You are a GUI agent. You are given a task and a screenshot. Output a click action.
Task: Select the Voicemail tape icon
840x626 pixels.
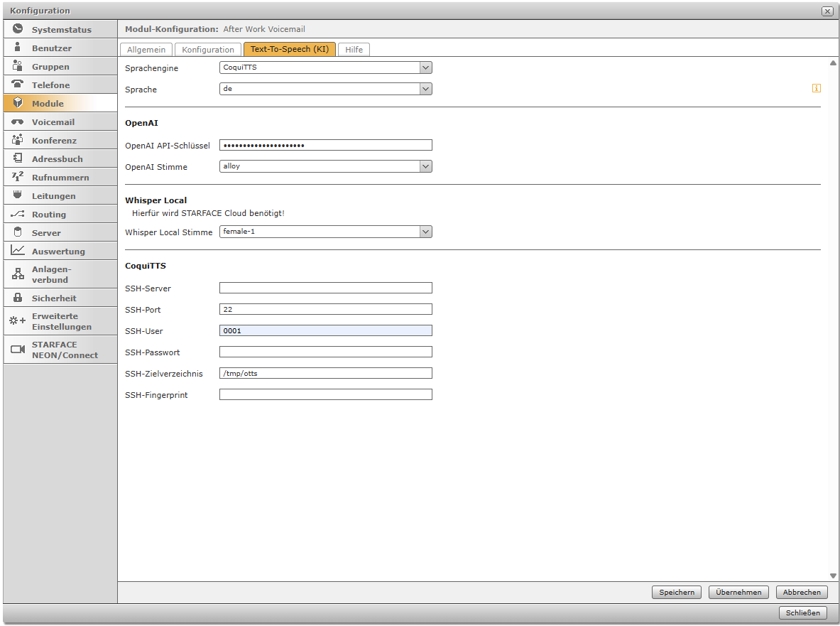(x=18, y=122)
